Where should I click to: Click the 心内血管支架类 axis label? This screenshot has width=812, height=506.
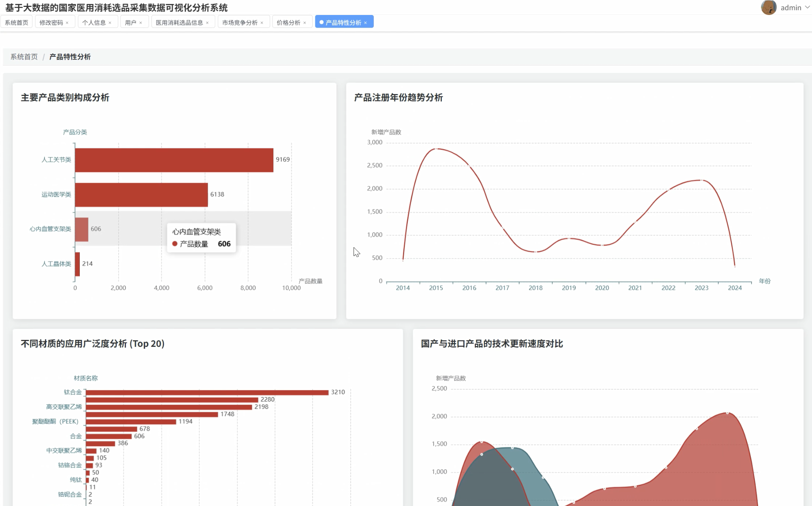pos(50,229)
